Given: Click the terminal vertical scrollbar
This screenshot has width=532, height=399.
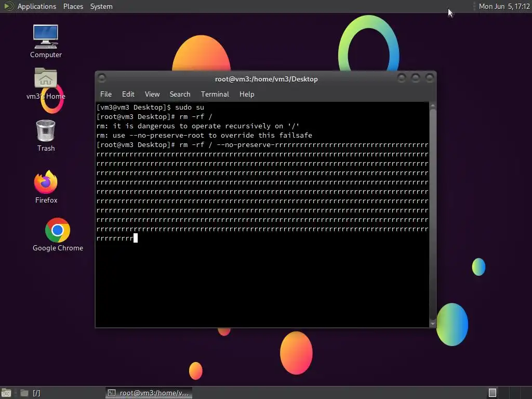Looking at the screenshot, I should pyautogui.click(x=433, y=215).
